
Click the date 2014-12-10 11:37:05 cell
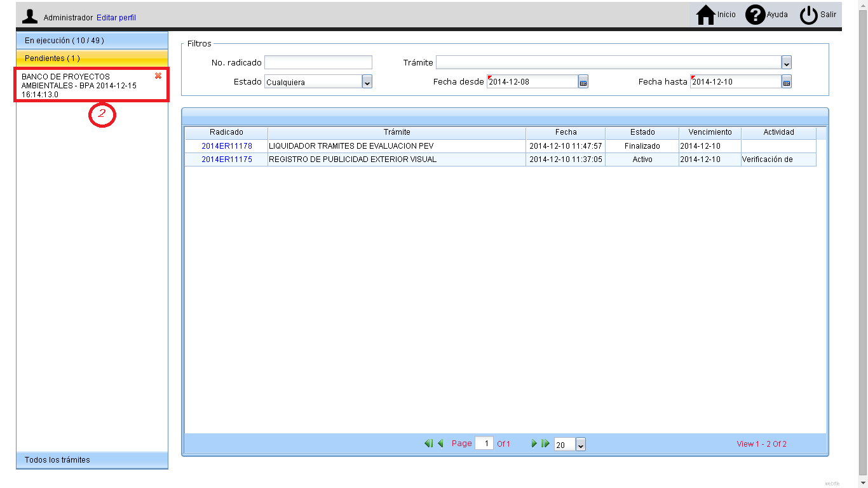(566, 159)
